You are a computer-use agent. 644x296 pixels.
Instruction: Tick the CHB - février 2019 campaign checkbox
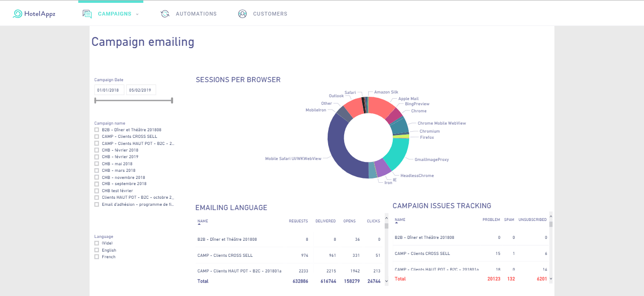97,157
